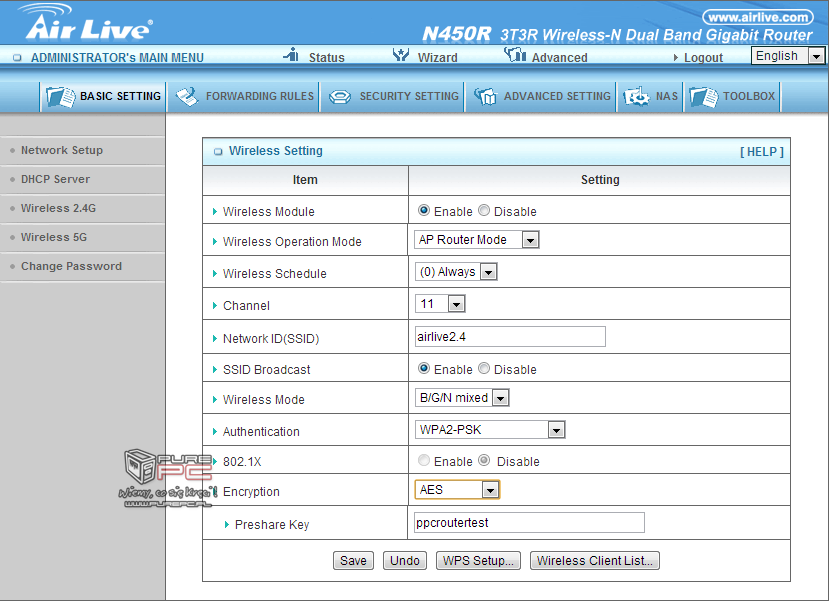Open the Wireless Client List
The height and width of the screenshot is (601, 829).
[594, 561]
